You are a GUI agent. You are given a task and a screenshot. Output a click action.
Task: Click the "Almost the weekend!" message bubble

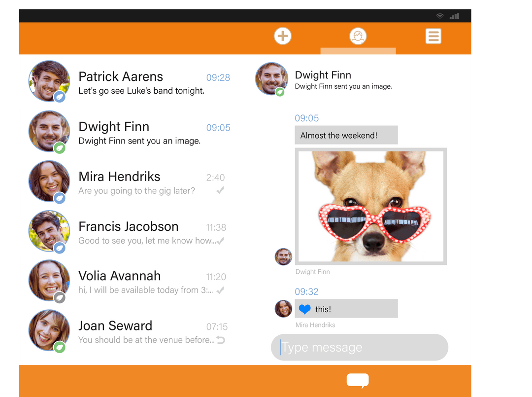click(346, 135)
